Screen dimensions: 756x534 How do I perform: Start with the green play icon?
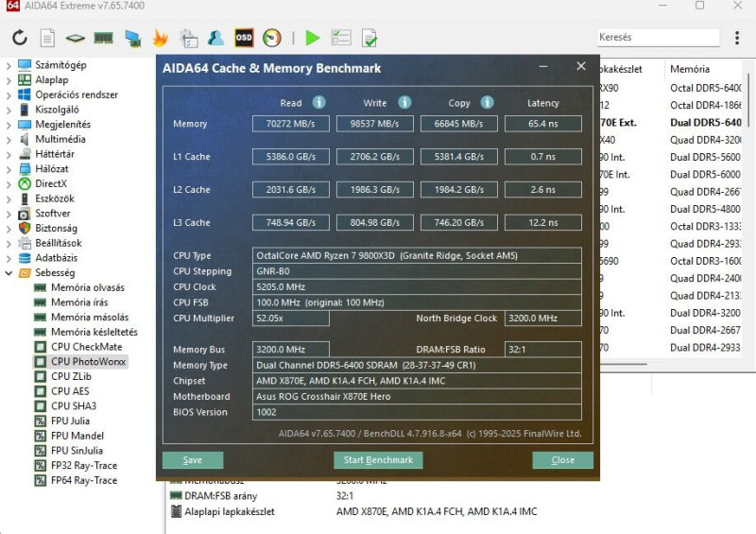coord(313,38)
